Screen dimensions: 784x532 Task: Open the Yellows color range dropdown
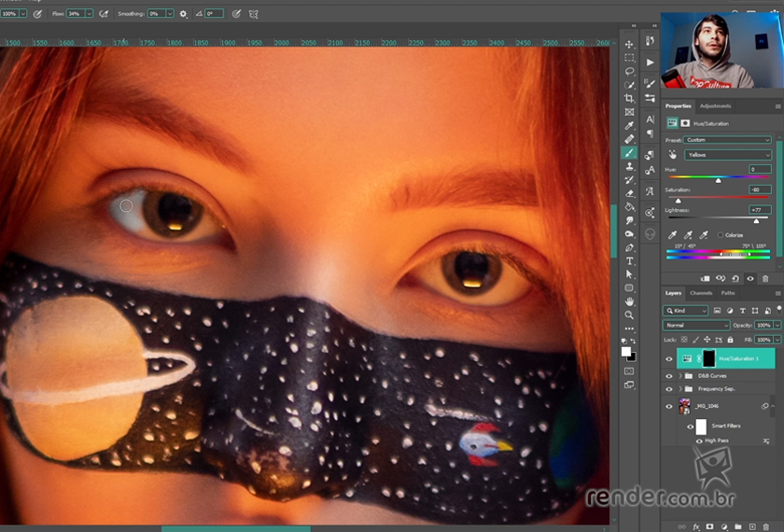[727, 155]
